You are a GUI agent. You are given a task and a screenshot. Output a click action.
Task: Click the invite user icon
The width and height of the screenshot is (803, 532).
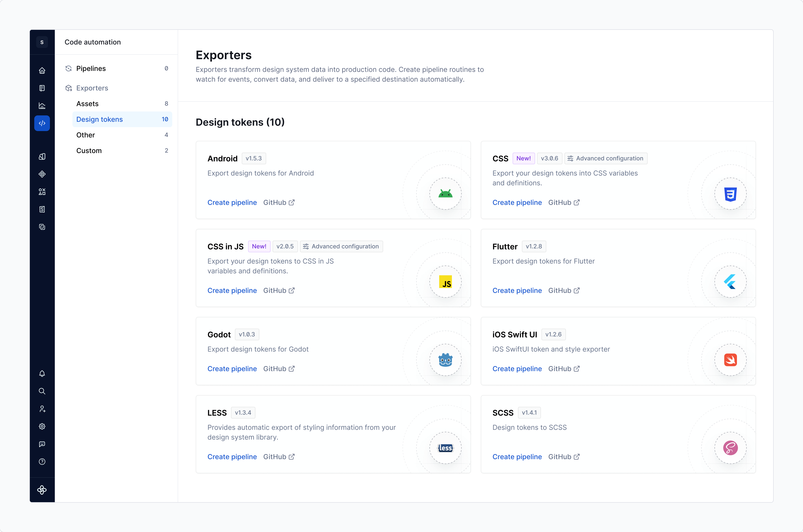[42, 409]
